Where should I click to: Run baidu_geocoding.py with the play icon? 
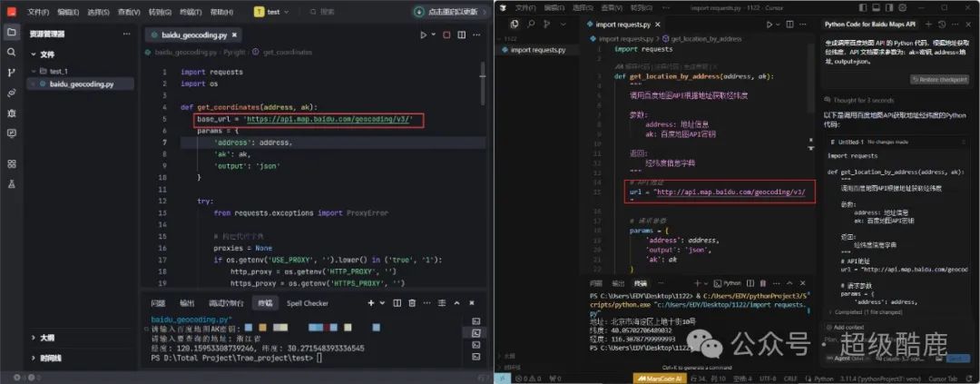tap(423, 35)
